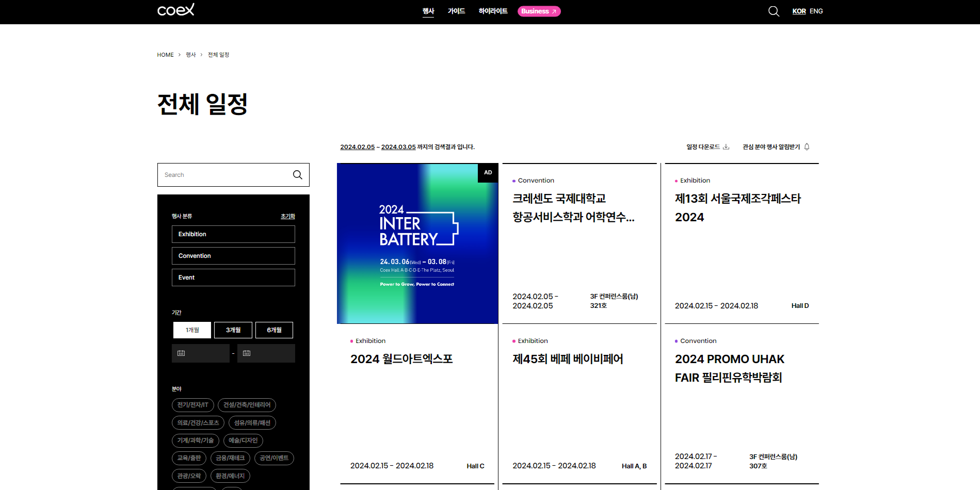Switch language to ENG
The height and width of the screenshot is (490, 980).
[816, 11]
